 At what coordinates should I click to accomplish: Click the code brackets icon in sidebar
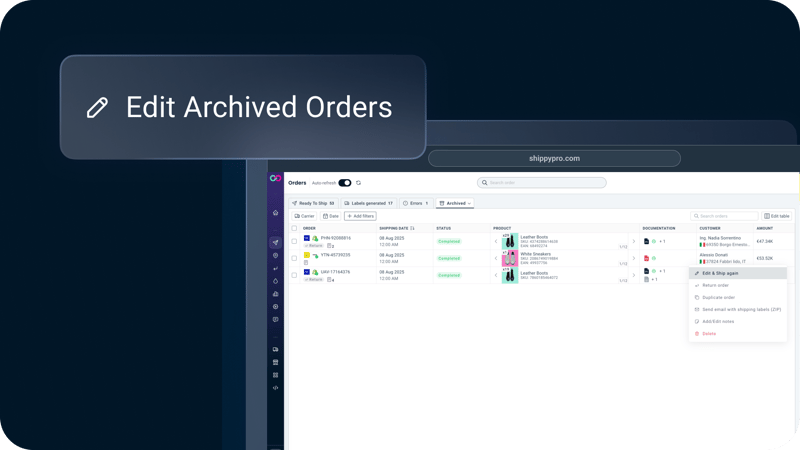point(276,388)
